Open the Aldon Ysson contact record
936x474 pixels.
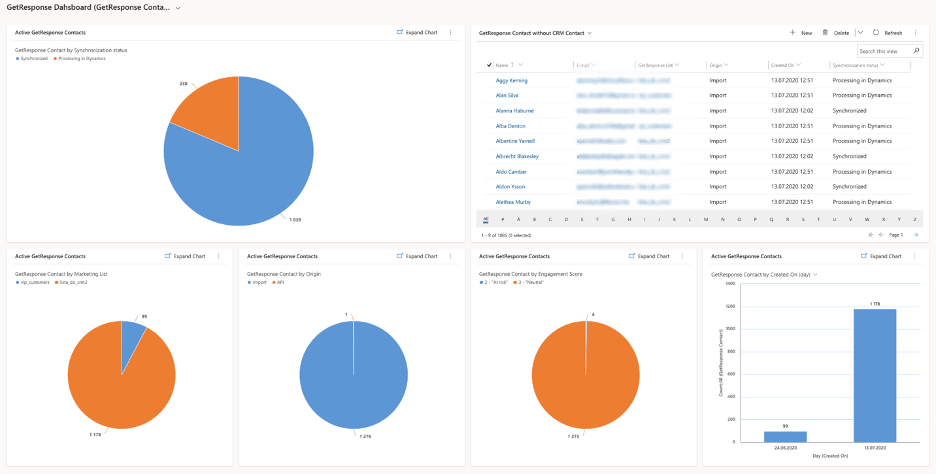(510, 187)
